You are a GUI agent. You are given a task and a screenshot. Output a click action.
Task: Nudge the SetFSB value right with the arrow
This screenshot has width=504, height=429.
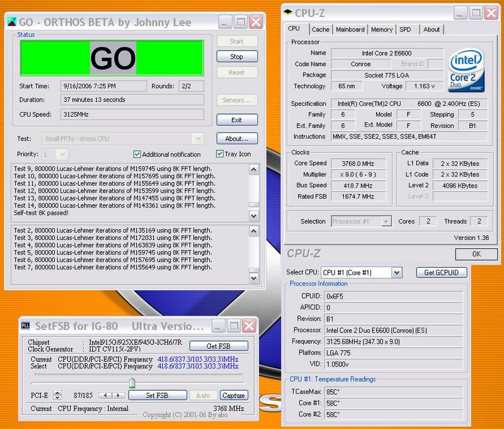118,395
